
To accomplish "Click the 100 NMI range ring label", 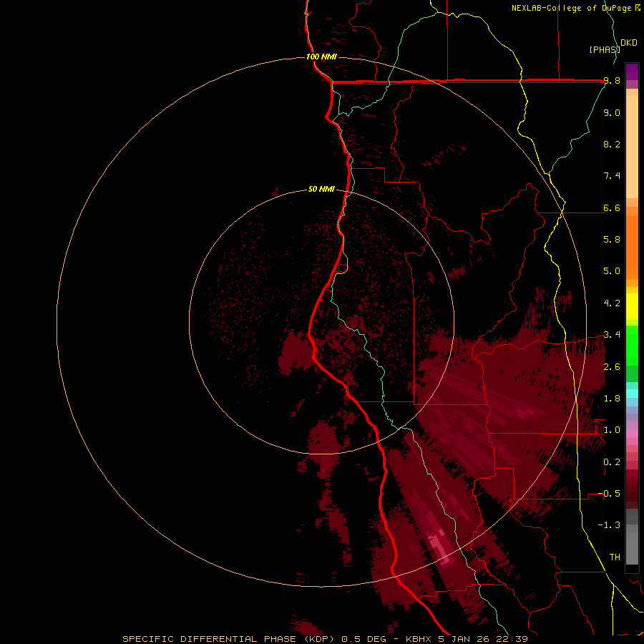I will pos(321,57).
